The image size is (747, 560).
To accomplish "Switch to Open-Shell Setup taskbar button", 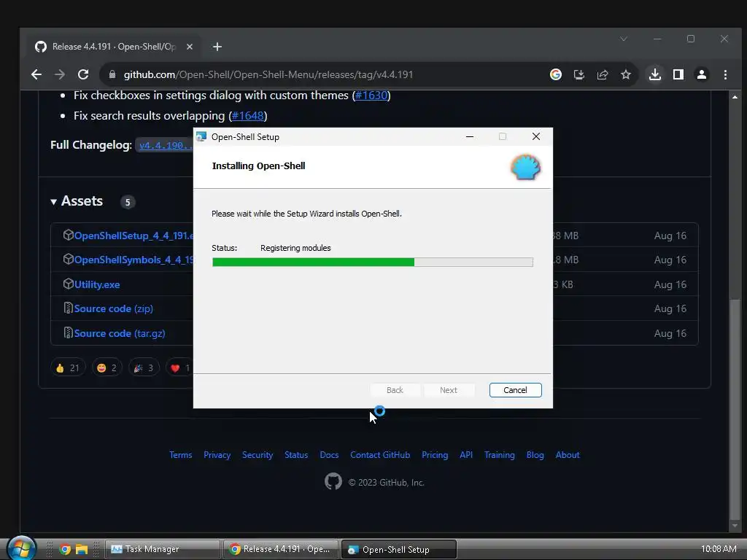I will (x=399, y=549).
